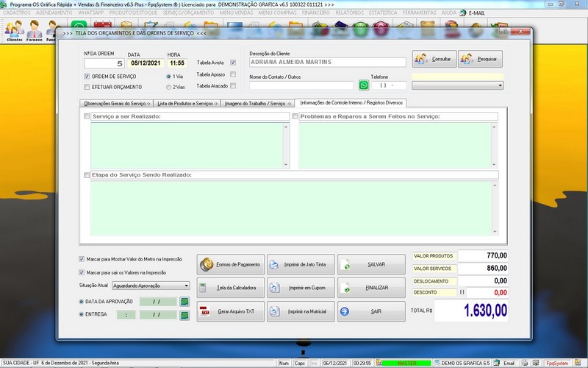588x368 pixels.
Task: Click the SAIR button
Action: pos(371,311)
